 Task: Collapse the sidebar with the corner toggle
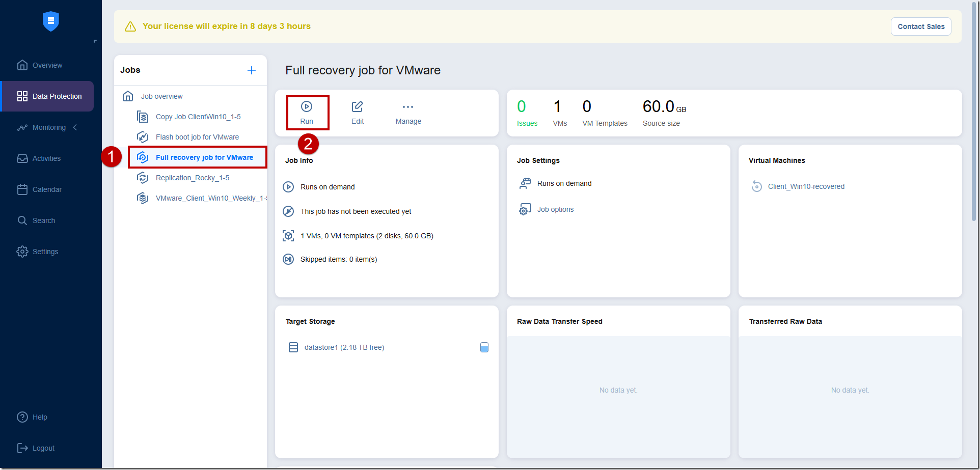pos(95,41)
